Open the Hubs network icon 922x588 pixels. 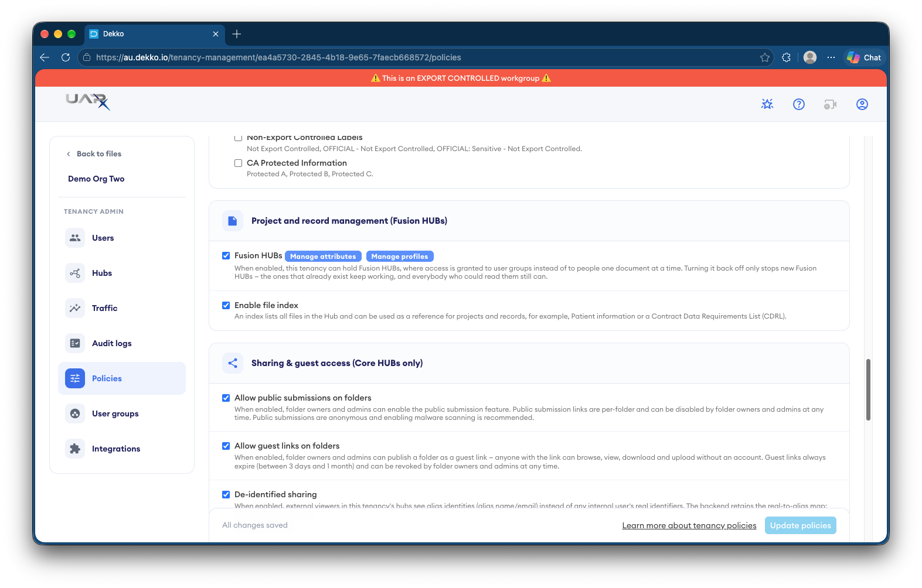pyautogui.click(x=75, y=273)
